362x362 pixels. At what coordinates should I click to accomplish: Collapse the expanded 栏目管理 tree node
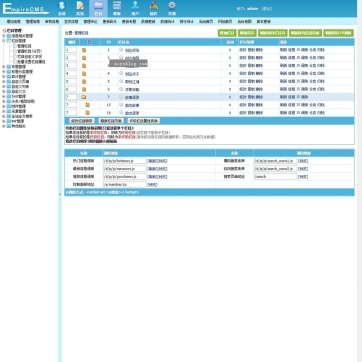(x=4, y=41)
